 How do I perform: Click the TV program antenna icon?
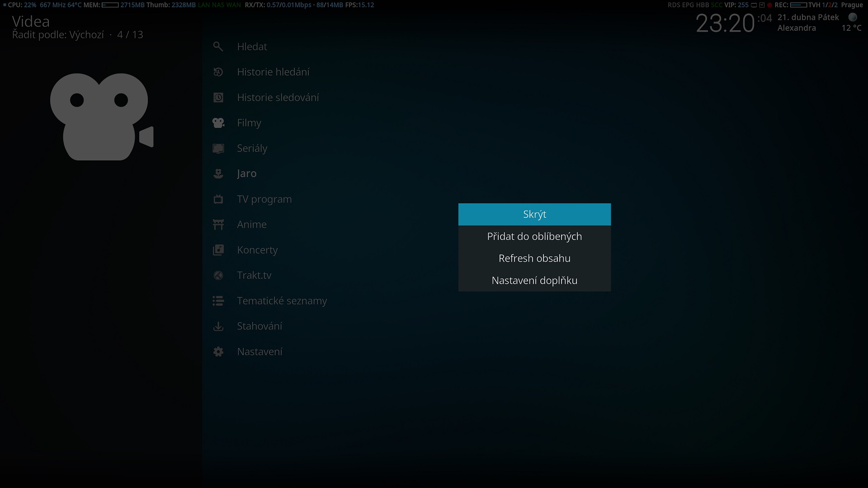[x=218, y=199]
